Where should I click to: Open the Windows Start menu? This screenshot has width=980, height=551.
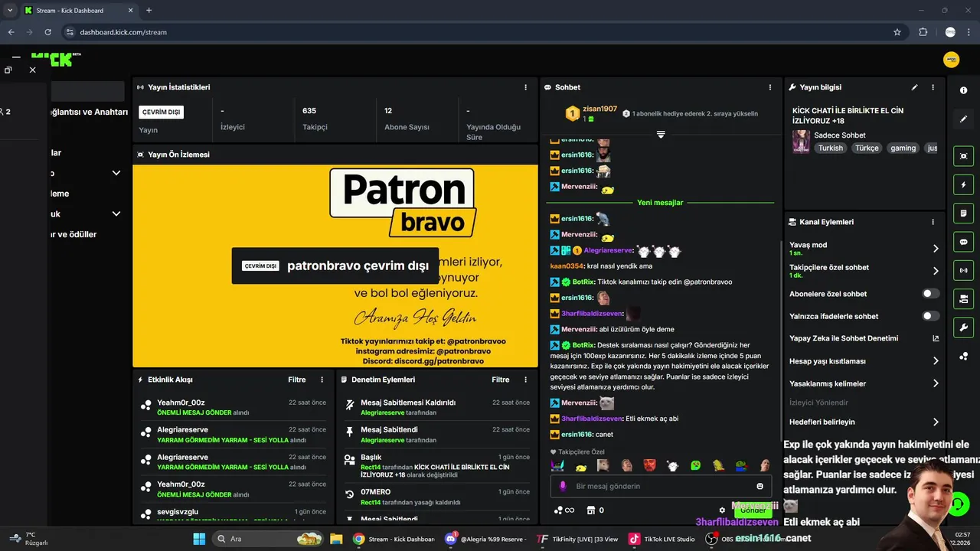pyautogui.click(x=199, y=539)
